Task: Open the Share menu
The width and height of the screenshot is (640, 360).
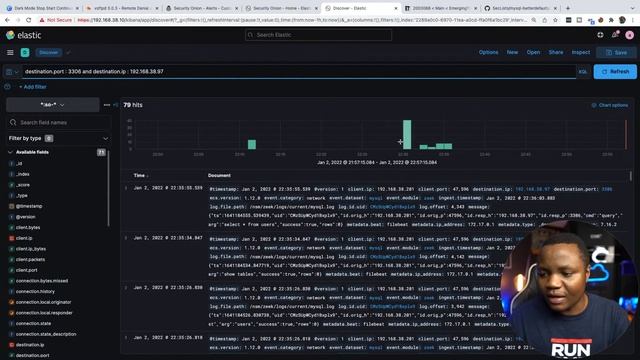Action: (x=556, y=52)
